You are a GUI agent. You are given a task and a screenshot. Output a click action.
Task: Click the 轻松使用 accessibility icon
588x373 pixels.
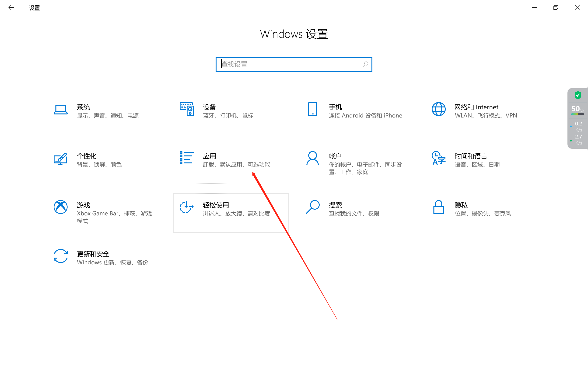tap(187, 207)
